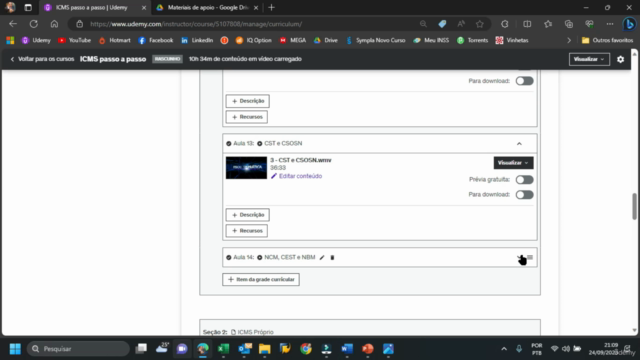Click the read aloud icon in address bar
The image size is (640, 360).
coord(461,24)
